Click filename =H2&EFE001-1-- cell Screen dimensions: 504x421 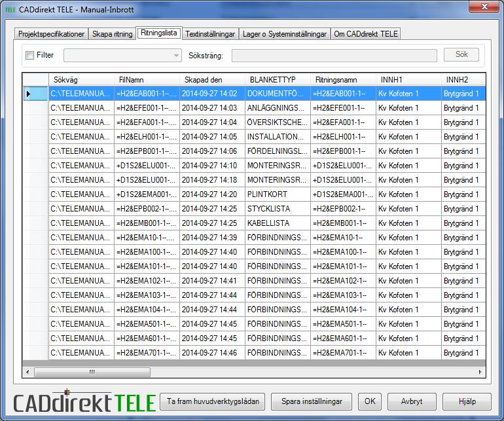point(147,108)
